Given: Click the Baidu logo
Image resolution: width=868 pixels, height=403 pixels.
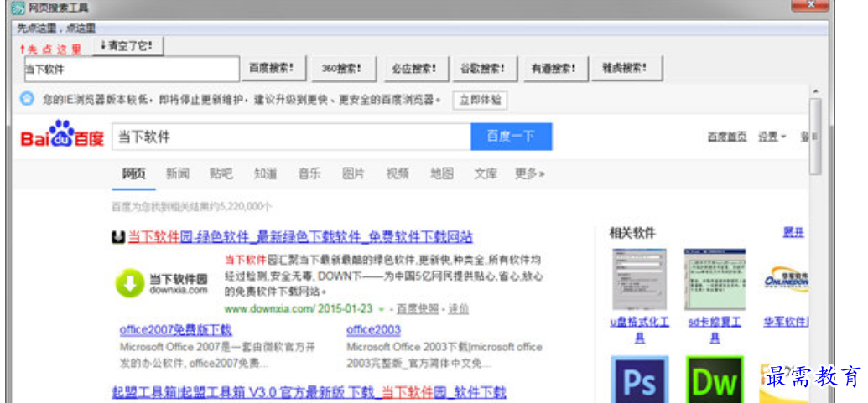Looking at the screenshot, I should [62, 137].
